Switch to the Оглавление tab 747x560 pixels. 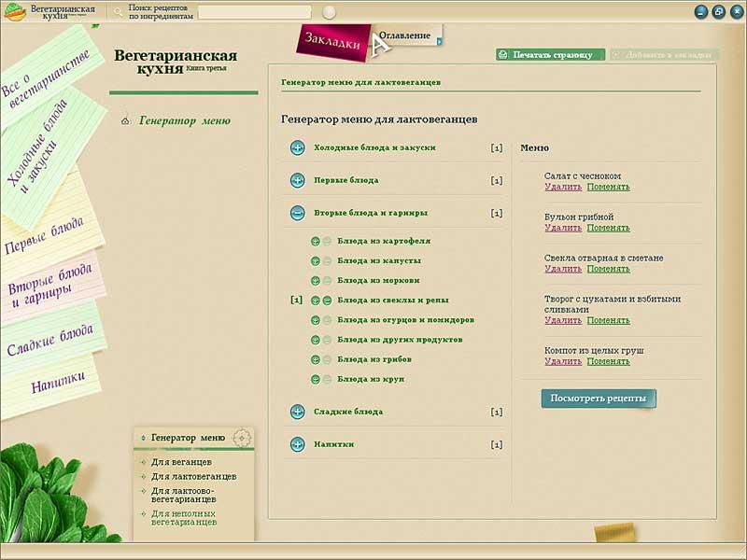point(406,36)
